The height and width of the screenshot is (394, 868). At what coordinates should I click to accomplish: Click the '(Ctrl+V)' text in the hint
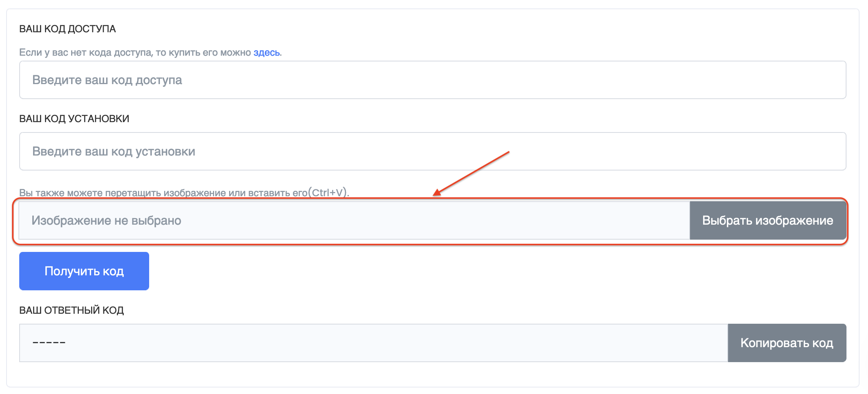[x=329, y=192]
